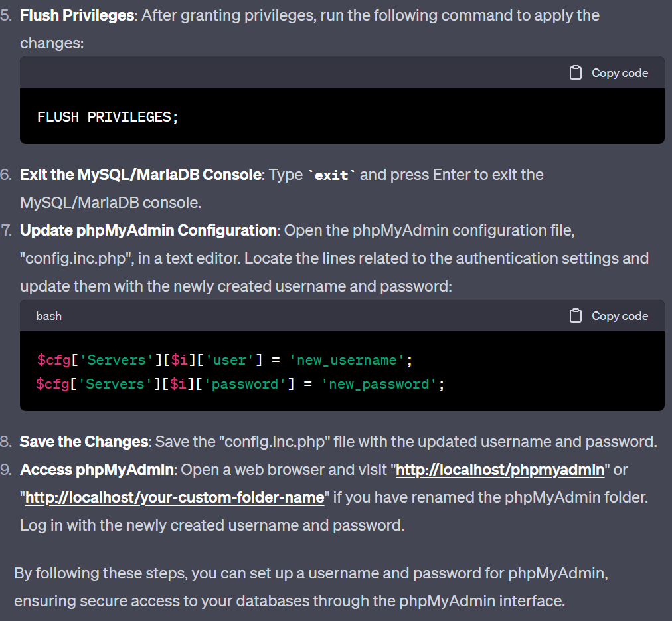Click the bold "Save the Changes" heading
Image resolution: width=672 pixels, height=621 pixels.
pyautogui.click(x=84, y=442)
